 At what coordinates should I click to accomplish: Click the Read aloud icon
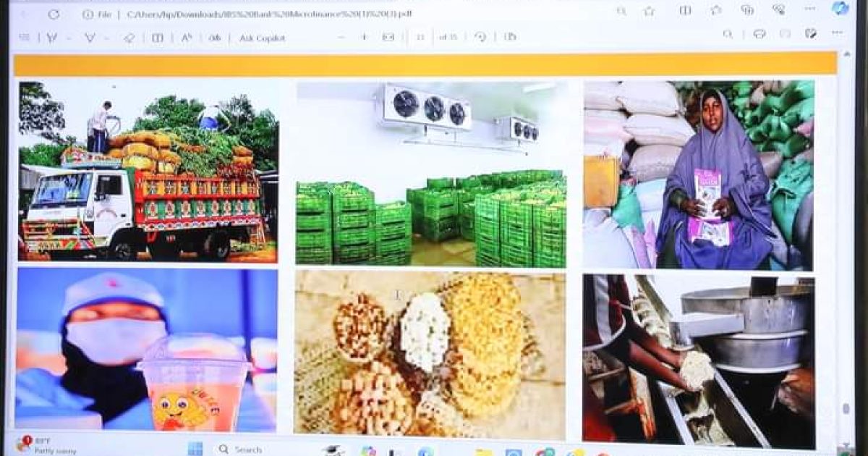(x=186, y=38)
